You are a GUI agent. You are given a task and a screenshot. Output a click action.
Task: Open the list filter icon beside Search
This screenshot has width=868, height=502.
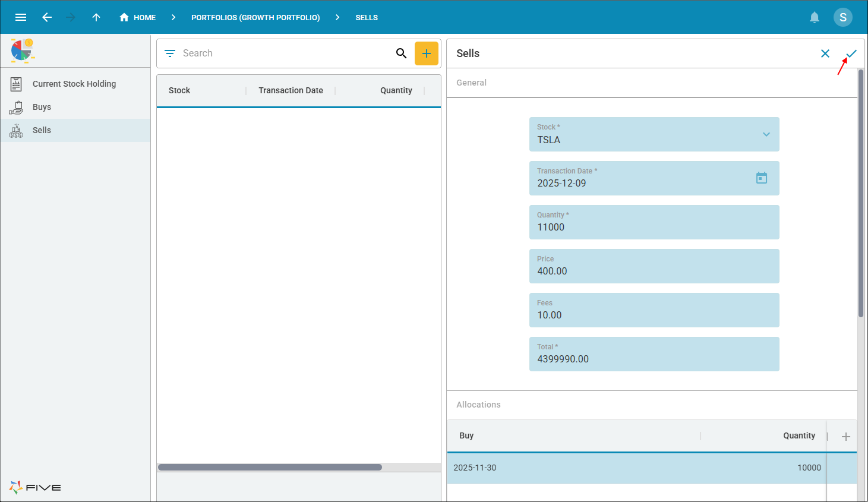click(170, 53)
